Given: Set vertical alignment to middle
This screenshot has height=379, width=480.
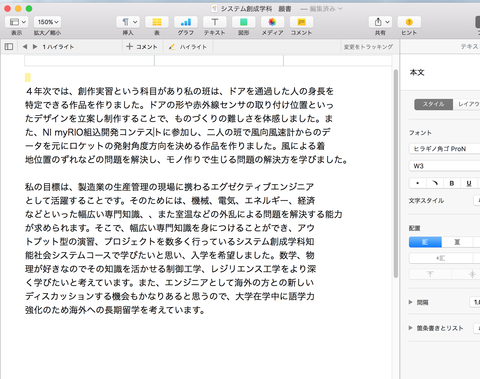Looking at the screenshot, I should pyautogui.click(x=472, y=274).
